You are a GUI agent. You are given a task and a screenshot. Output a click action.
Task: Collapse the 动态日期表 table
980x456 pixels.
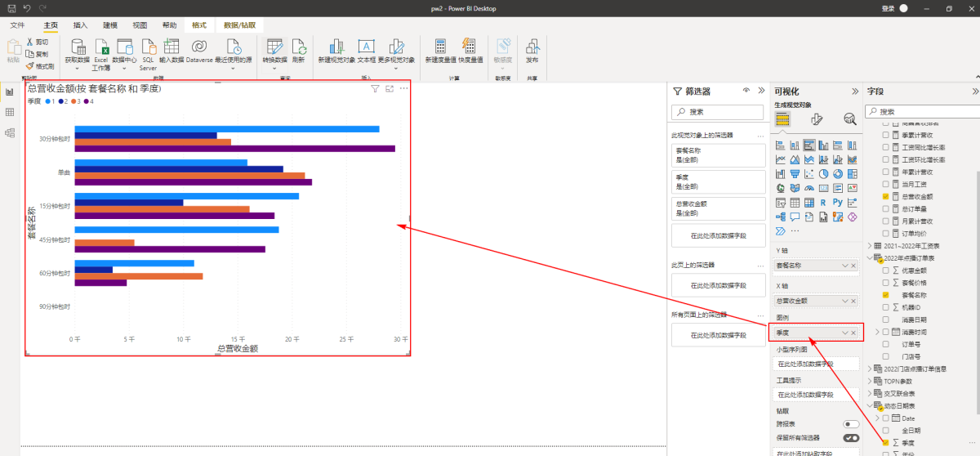869,405
